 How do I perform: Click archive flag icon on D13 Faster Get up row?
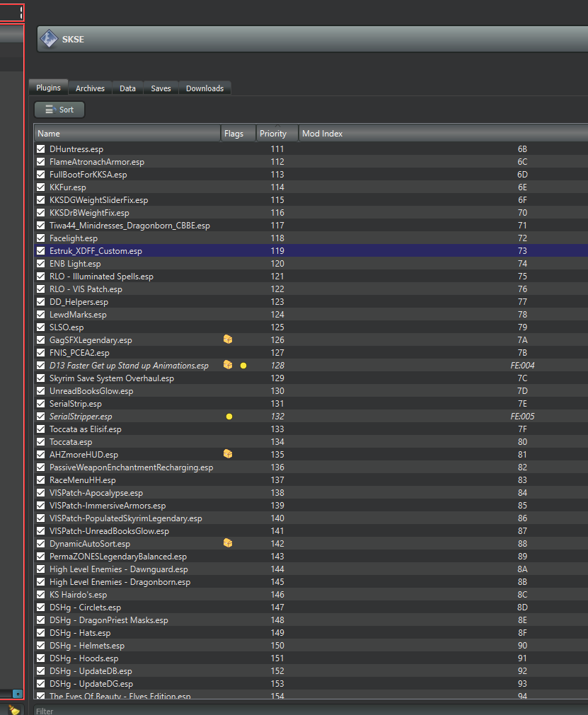click(x=228, y=365)
